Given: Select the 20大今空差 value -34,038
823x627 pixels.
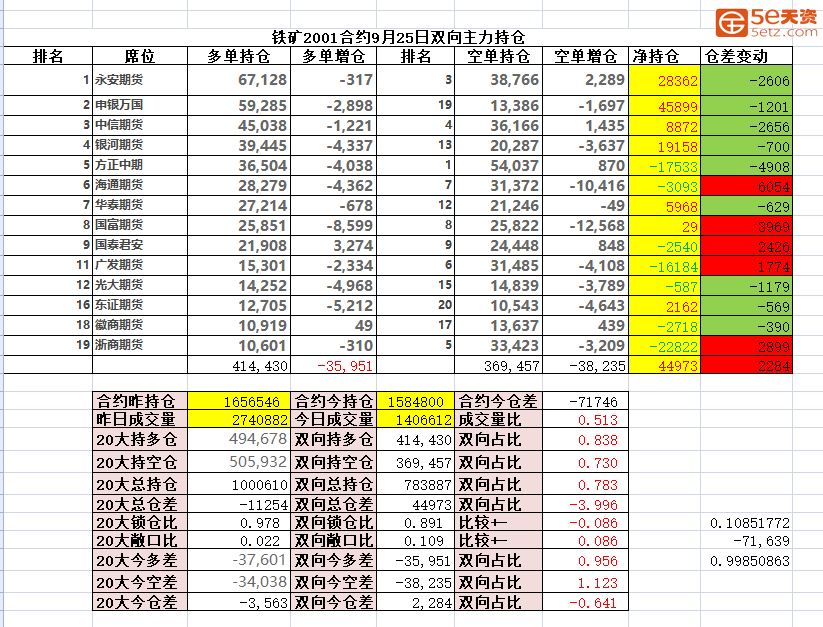Looking at the screenshot, I should (239, 582).
